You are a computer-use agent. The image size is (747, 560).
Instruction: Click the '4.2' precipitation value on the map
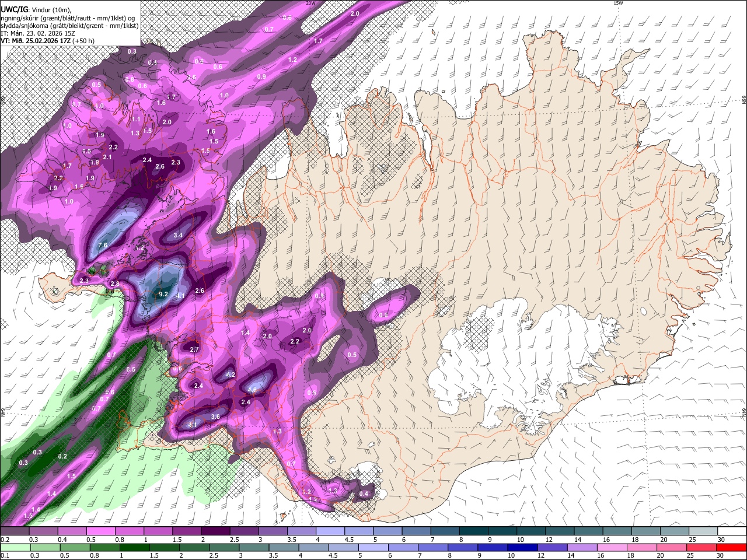click(231, 374)
